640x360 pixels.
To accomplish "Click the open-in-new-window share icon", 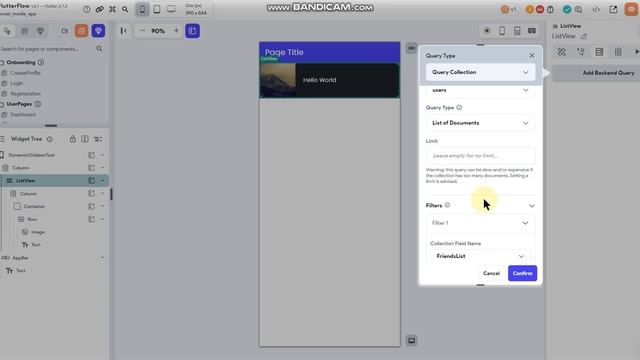I will [x=613, y=9].
